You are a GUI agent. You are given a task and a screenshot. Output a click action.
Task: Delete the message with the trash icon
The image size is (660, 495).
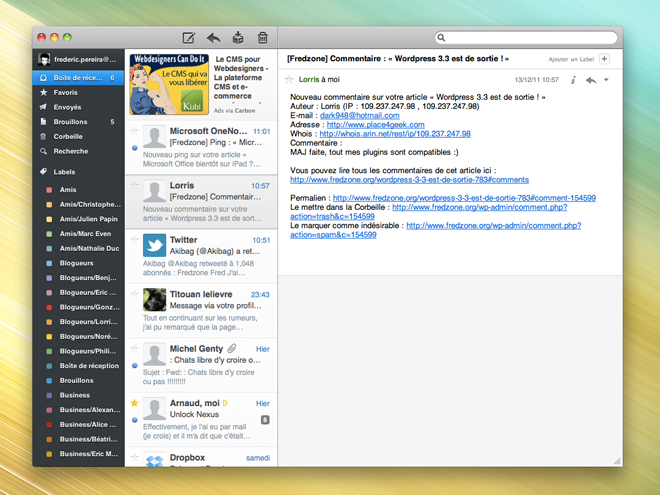pos(263,37)
